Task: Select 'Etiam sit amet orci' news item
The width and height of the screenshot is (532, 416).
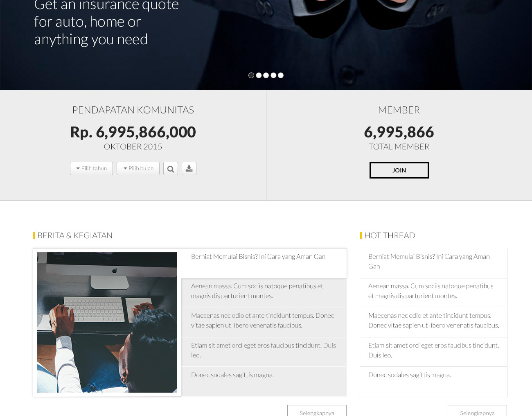Action: pyautogui.click(x=264, y=352)
